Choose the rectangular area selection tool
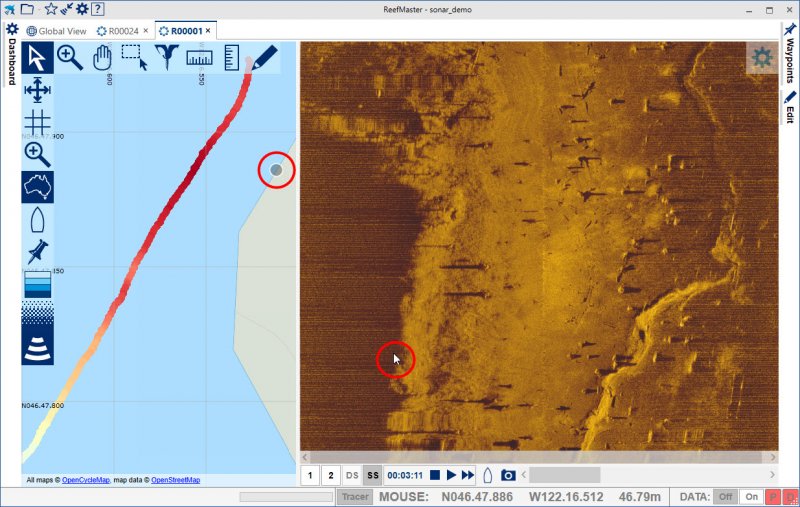Image resolution: width=800 pixels, height=507 pixels. (134, 57)
